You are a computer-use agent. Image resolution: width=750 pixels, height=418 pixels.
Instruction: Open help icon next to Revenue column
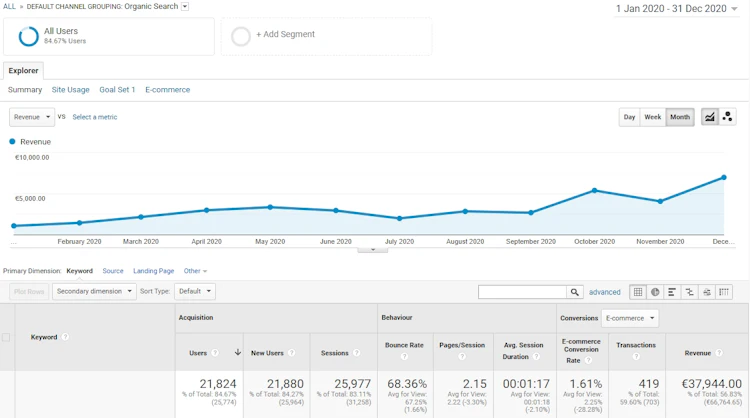point(719,353)
